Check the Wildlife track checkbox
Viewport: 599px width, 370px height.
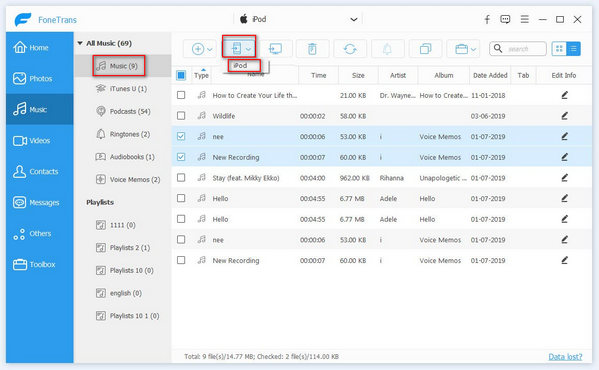pyautogui.click(x=181, y=116)
